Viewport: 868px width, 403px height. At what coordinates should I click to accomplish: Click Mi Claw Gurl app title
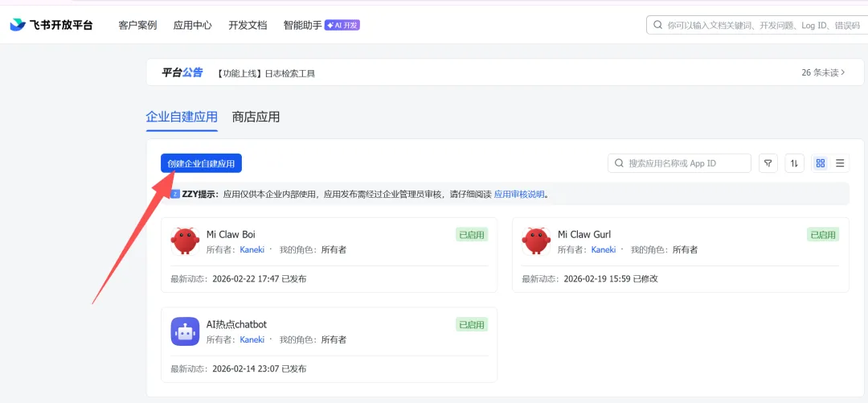coord(584,235)
